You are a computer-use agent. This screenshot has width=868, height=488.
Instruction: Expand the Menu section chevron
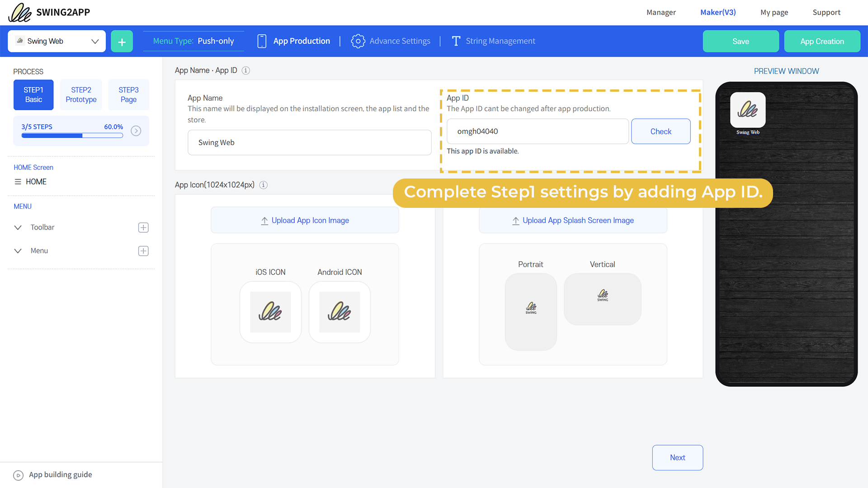(18, 251)
